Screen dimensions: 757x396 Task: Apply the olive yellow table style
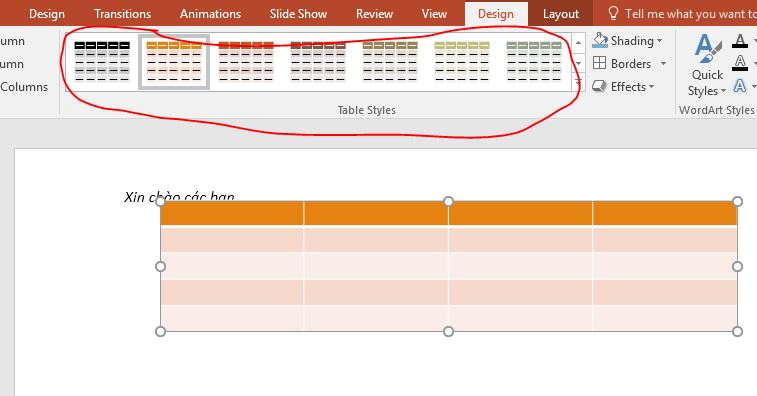(462, 62)
